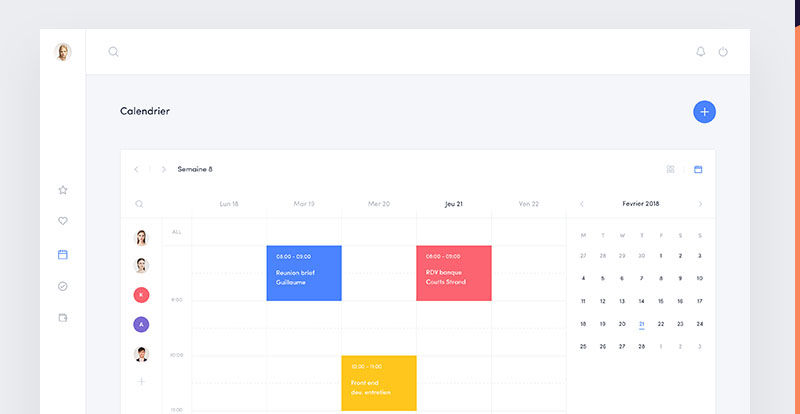The height and width of the screenshot is (414, 800).
Task: Go to next month after Fevrier 2018
Action: [x=700, y=204]
